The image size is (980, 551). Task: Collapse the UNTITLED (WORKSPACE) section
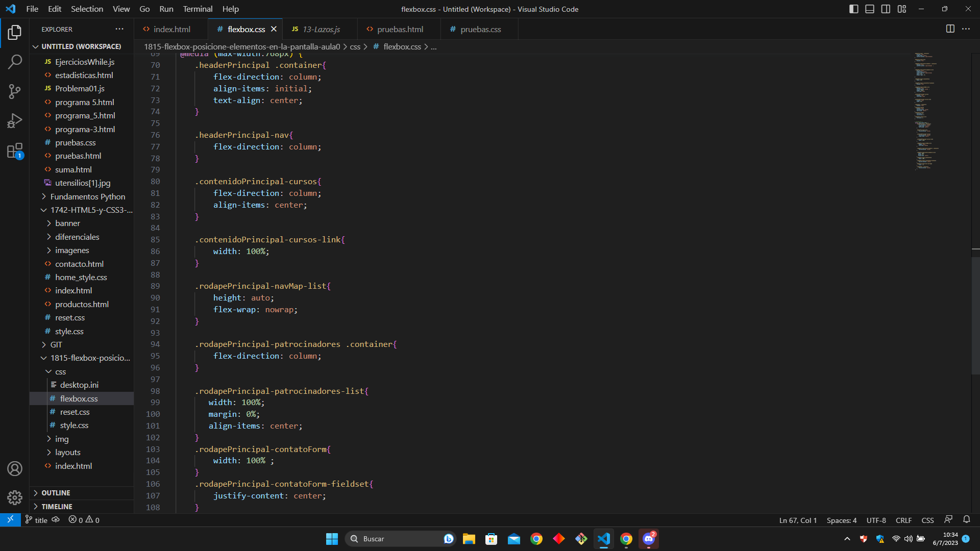point(81,46)
